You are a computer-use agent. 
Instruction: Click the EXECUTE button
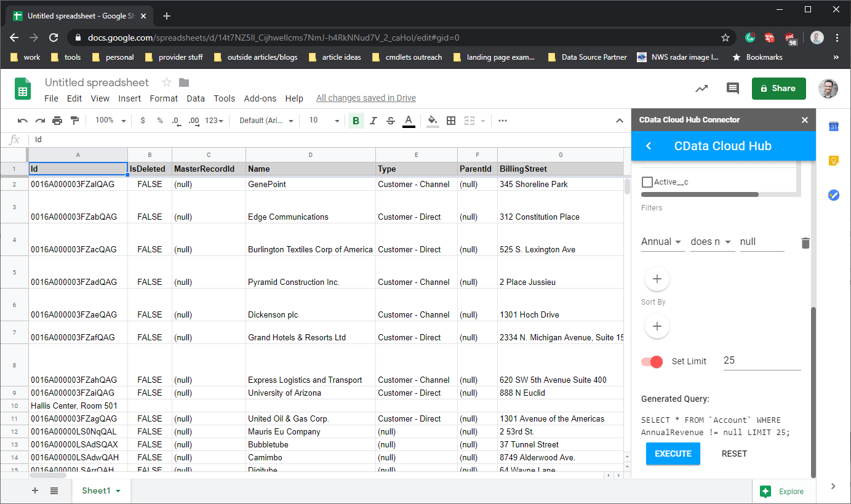[673, 454]
